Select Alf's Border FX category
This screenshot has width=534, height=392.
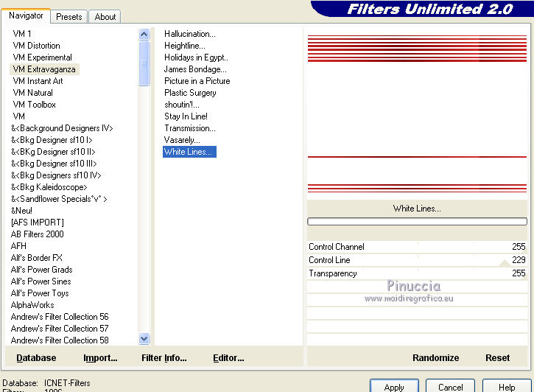tap(36, 258)
